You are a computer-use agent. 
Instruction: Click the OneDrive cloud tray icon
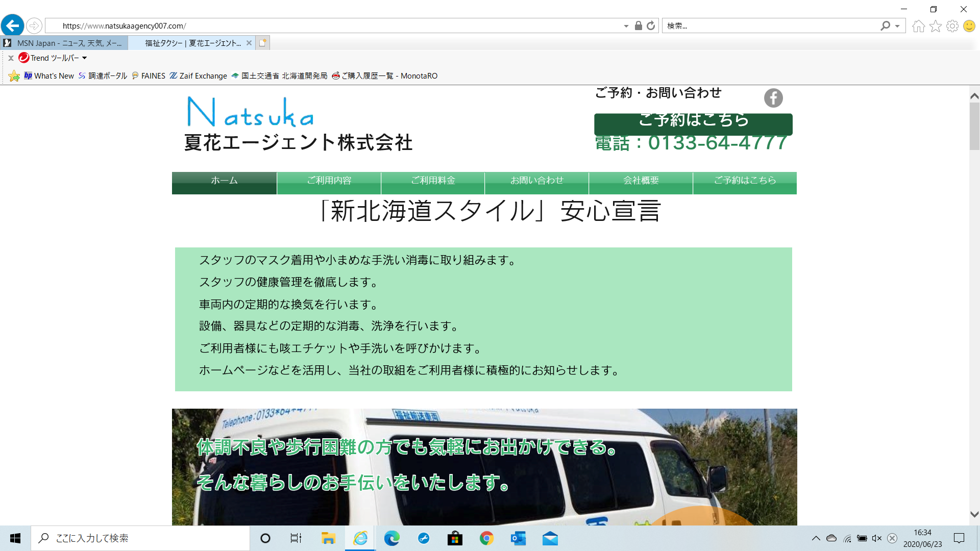(x=831, y=538)
